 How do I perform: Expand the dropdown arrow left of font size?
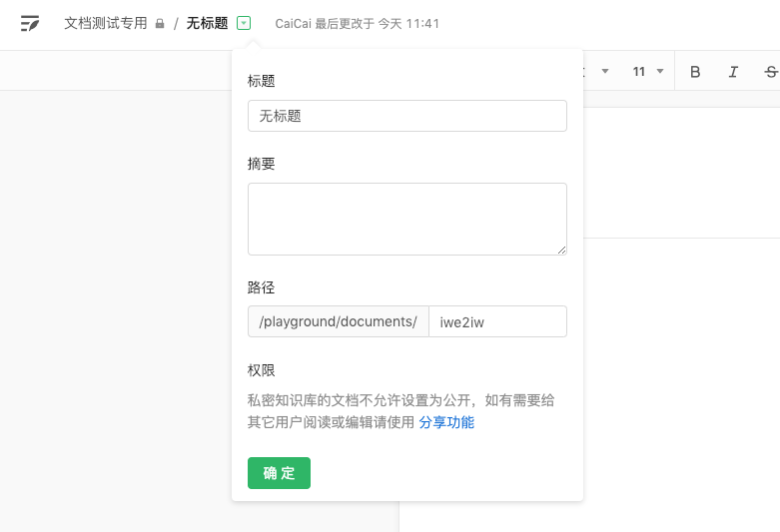point(605,72)
